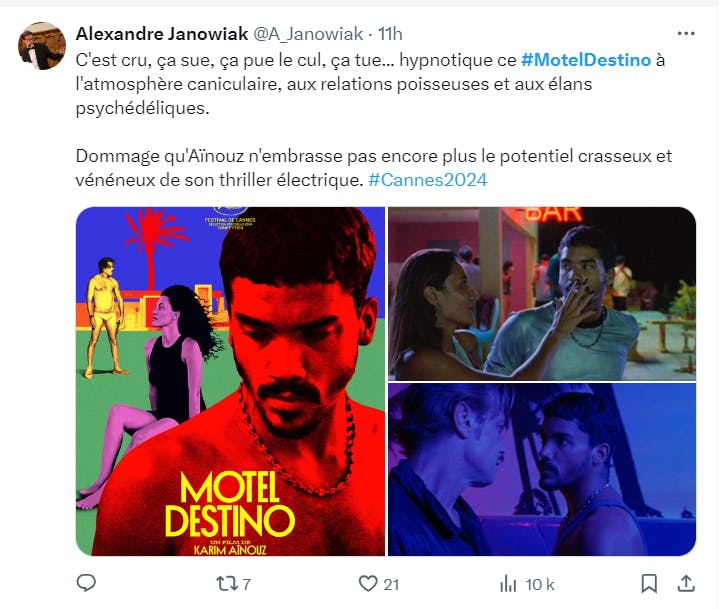Click the 11h timestamp
Screen dimensions: 726x610
(390, 34)
